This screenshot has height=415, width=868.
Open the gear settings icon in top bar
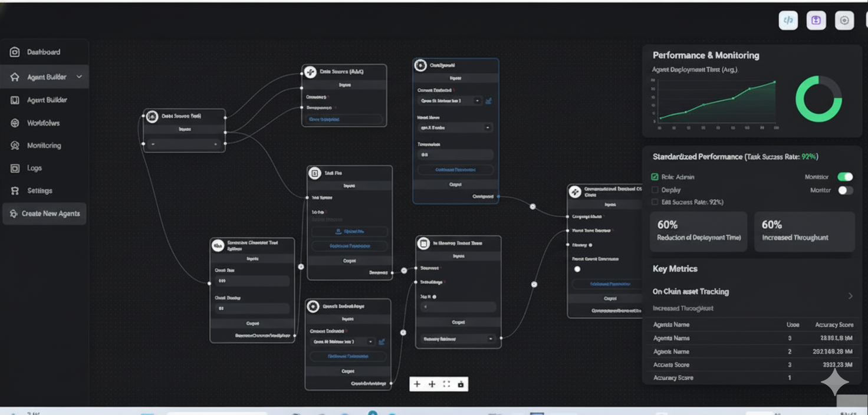pos(844,21)
